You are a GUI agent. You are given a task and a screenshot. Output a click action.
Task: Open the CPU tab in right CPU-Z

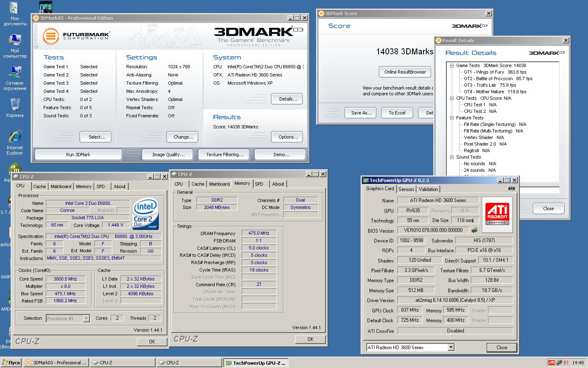tap(179, 184)
